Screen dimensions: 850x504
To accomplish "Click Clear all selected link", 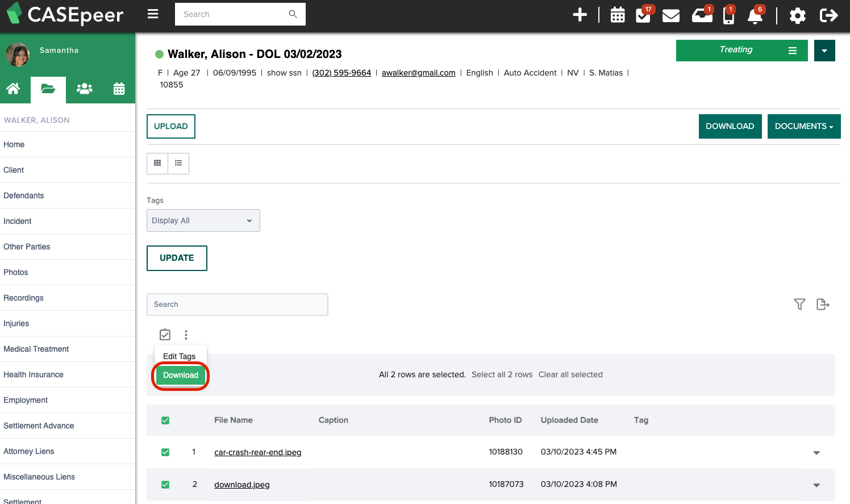I will click(x=570, y=374).
